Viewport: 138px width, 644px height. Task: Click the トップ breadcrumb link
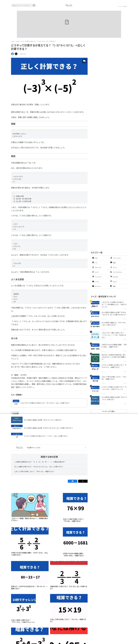coord(13,41)
